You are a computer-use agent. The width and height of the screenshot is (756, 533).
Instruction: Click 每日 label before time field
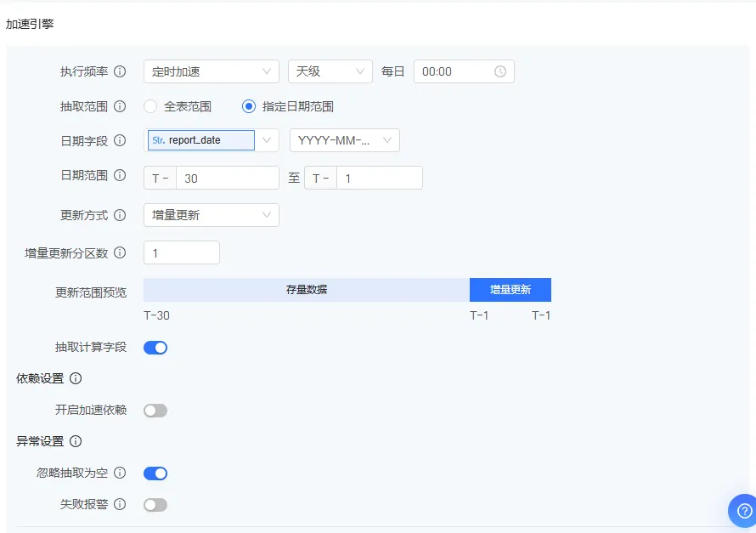point(392,71)
